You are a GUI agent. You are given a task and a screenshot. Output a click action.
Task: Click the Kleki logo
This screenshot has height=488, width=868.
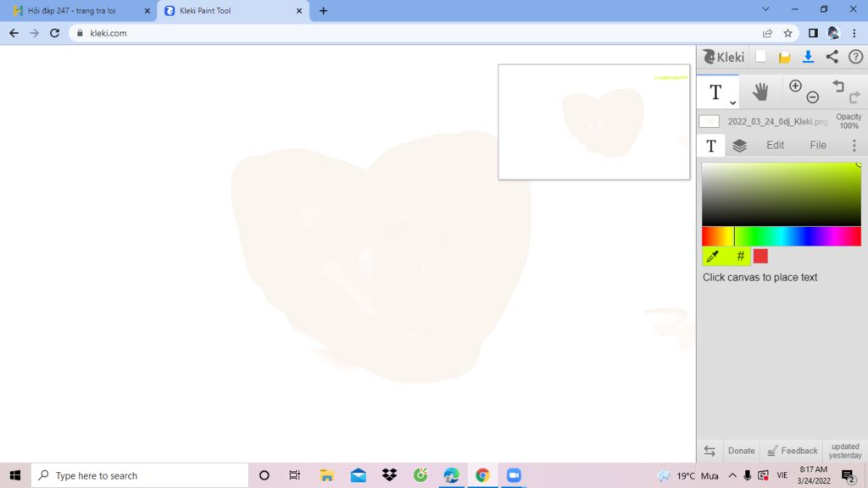point(724,57)
